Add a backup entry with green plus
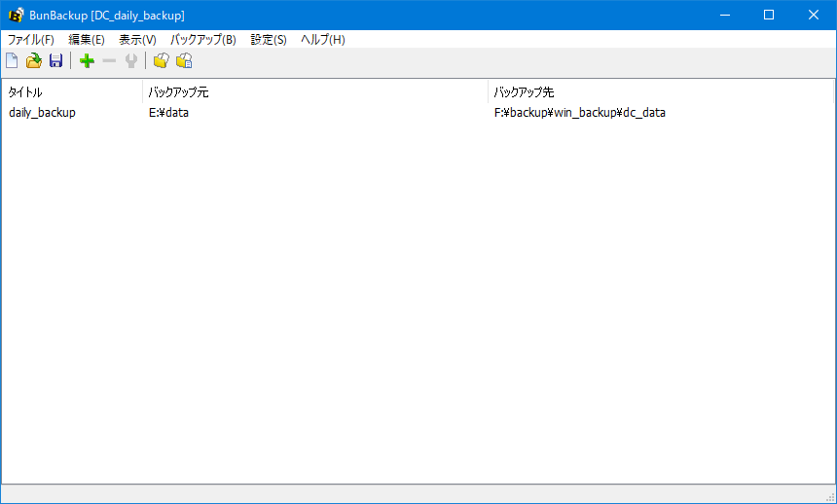Image resolution: width=837 pixels, height=504 pixels. click(x=87, y=61)
